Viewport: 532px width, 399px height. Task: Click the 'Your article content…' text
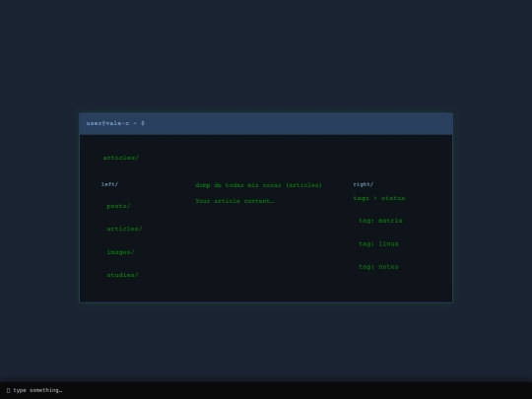click(x=234, y=201)
